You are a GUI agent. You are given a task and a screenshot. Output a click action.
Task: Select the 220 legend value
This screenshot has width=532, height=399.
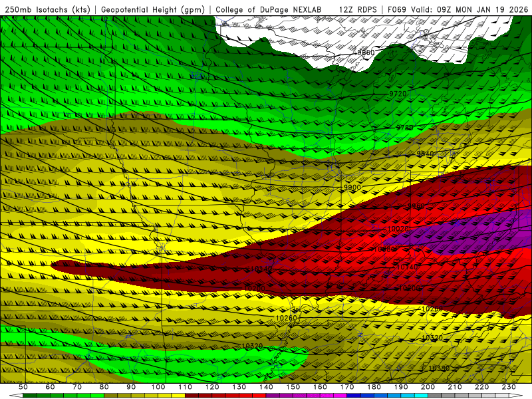pos(481,387)
